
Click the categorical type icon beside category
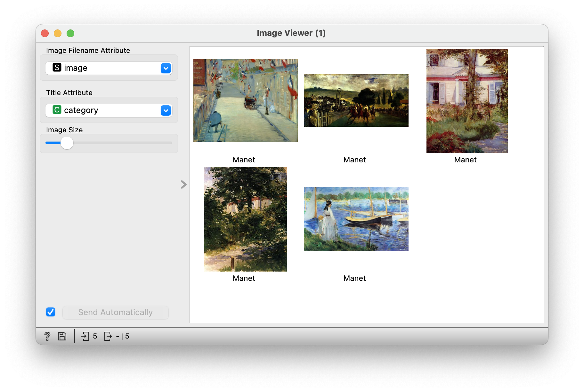pyautogui.click(x=57, y=110)
